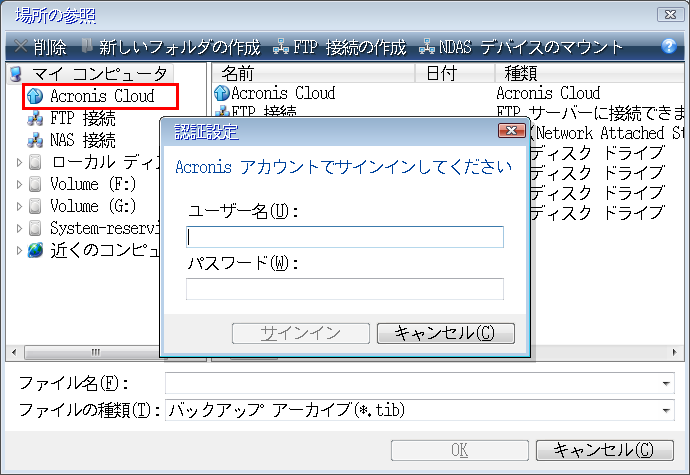Open the ファイル名 dropdown arrow
This screenshot has width=690, height=475.
coord(666,383)
